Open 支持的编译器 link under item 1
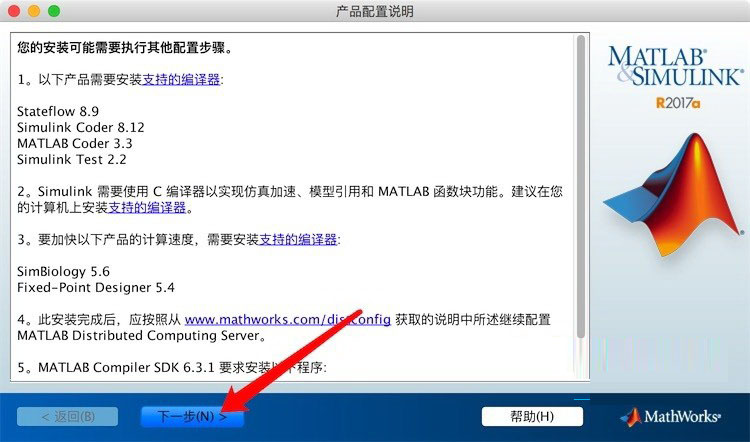The image size is (750, 442). [x=181, y=79]
